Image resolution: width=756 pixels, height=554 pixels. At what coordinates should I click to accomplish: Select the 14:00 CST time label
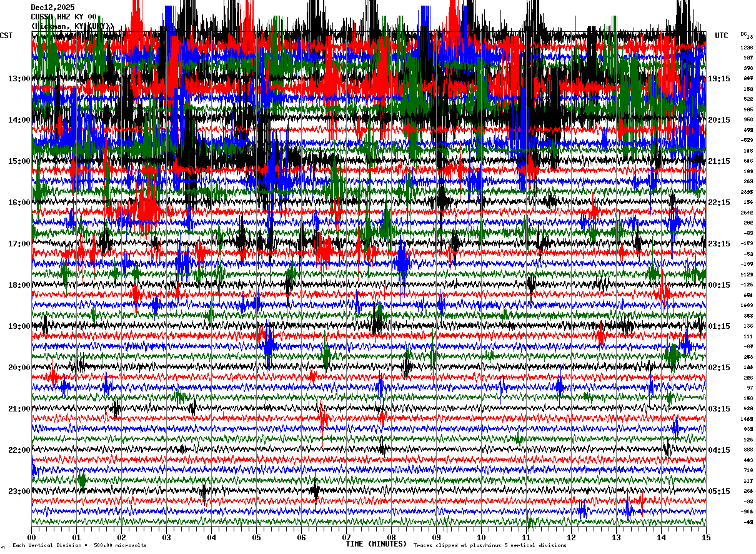[x=19, y=120]
